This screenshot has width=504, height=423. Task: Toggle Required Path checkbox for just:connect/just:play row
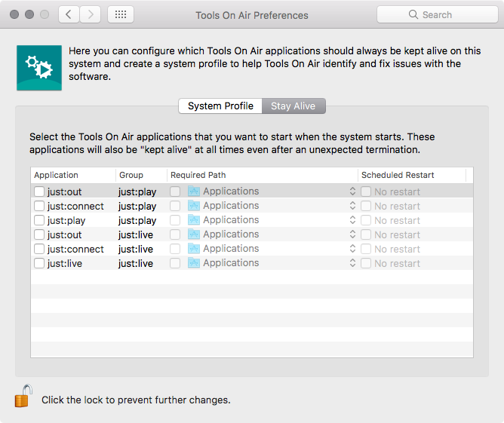tap(175, 206)
